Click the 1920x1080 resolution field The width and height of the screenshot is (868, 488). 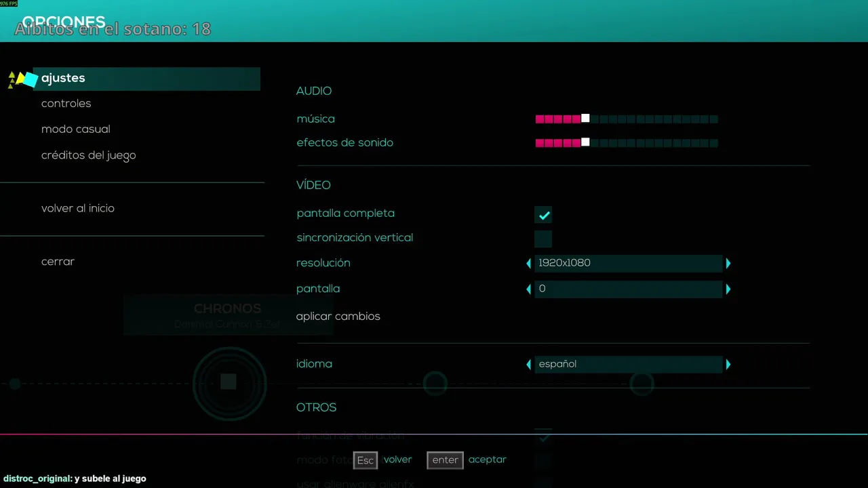(629, 263)
